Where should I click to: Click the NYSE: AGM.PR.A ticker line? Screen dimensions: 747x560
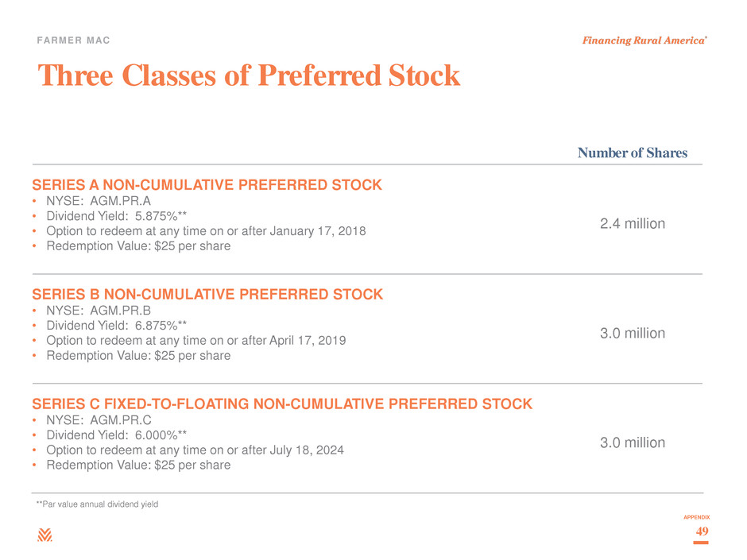point(99,201)
